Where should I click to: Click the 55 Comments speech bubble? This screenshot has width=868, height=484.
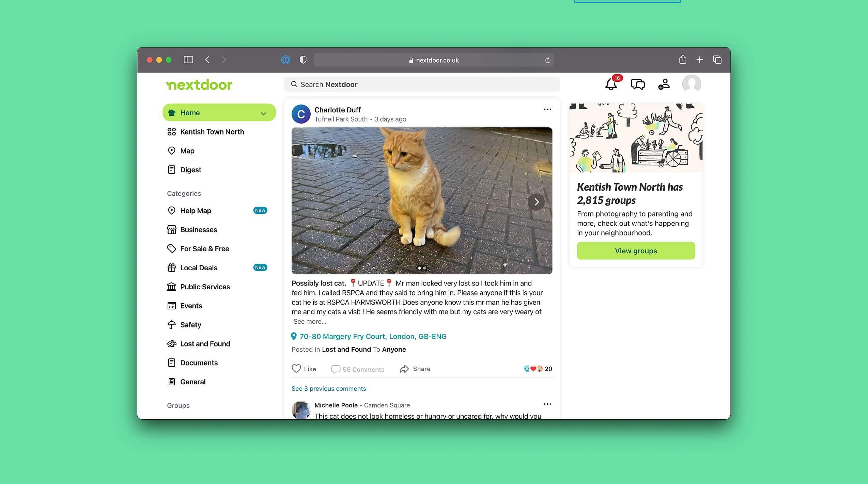click(x=336, y=369)
